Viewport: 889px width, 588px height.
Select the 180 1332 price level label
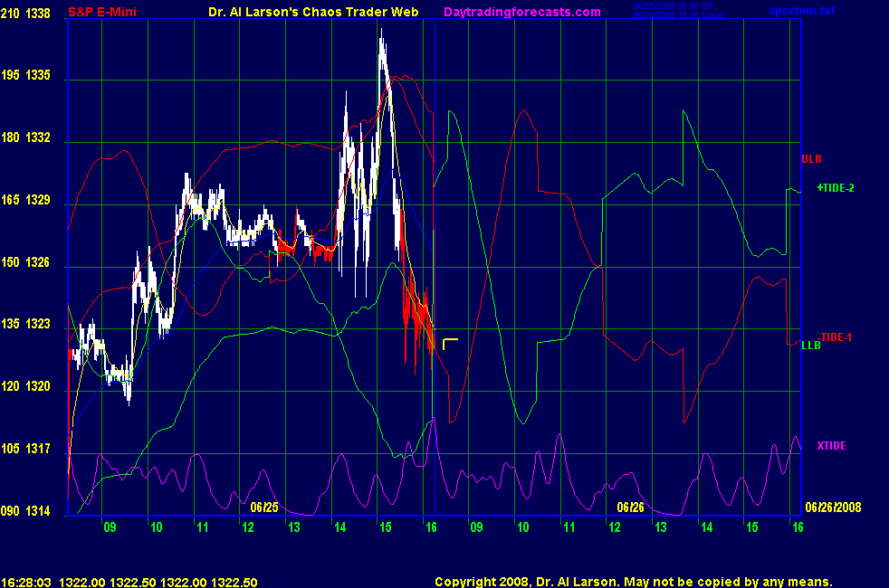[25, 138]
